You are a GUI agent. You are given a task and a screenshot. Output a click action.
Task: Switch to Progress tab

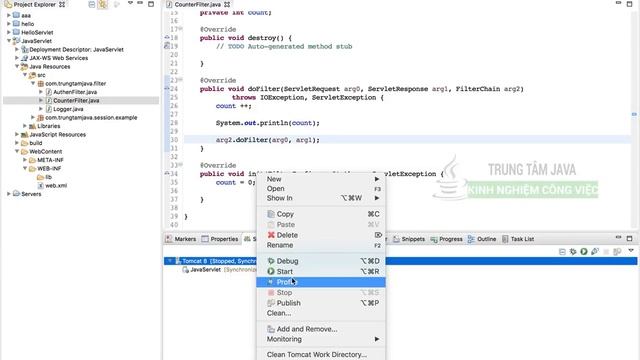point(447,239)
